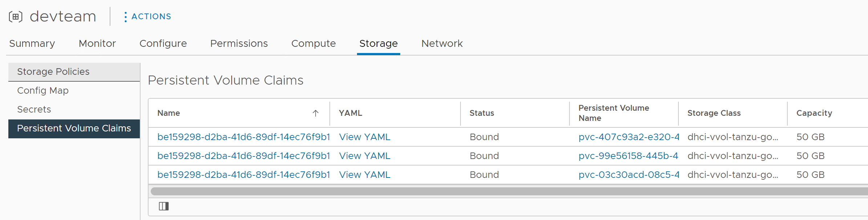Open Config Map in sidebar
Image resolution: width=868 pixels, height=220 pixels.
click(43, 90)
